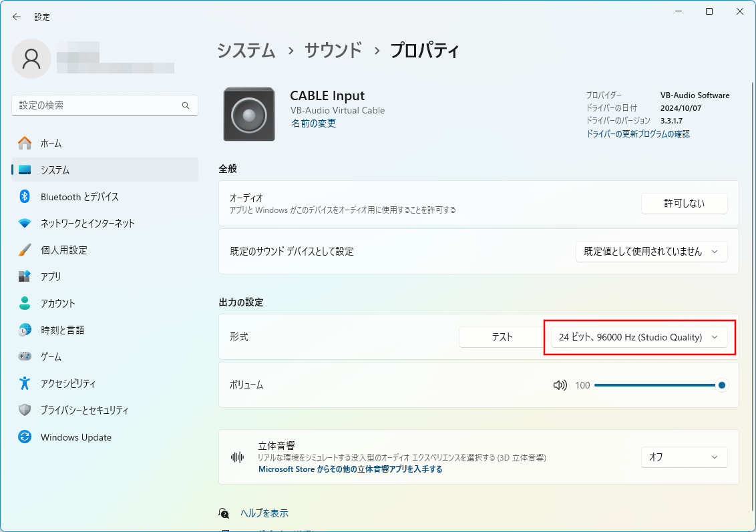Open 既定値として使用されていません dropdown
The width and height of the screenshot is (756, 532).
click(x=651, y=252)
